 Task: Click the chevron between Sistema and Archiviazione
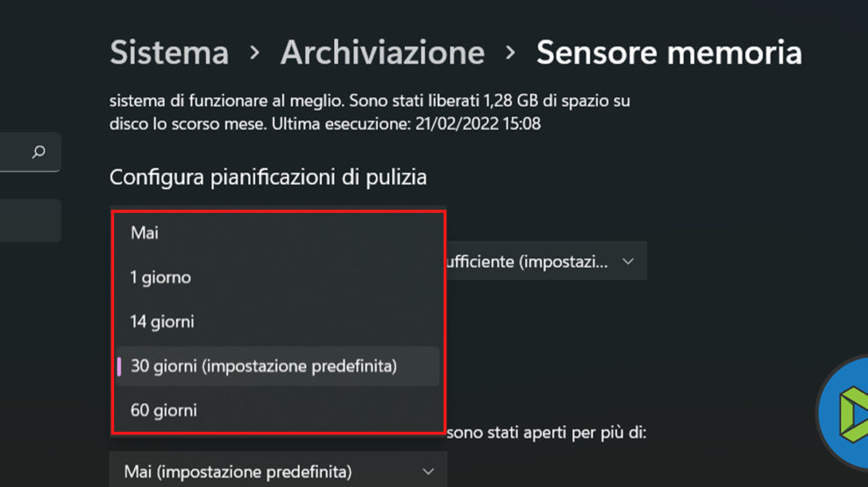click(254, 53)
